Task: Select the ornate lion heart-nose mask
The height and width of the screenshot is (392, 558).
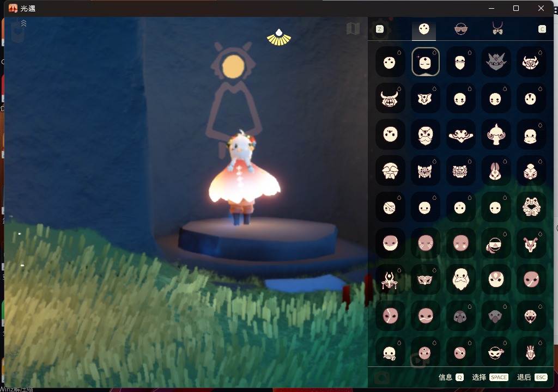Action: (531, 207)
